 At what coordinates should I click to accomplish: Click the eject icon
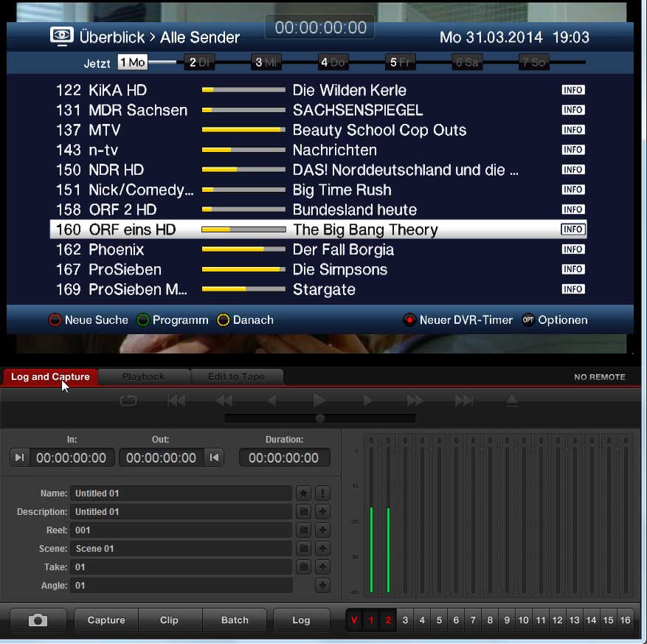512,401
